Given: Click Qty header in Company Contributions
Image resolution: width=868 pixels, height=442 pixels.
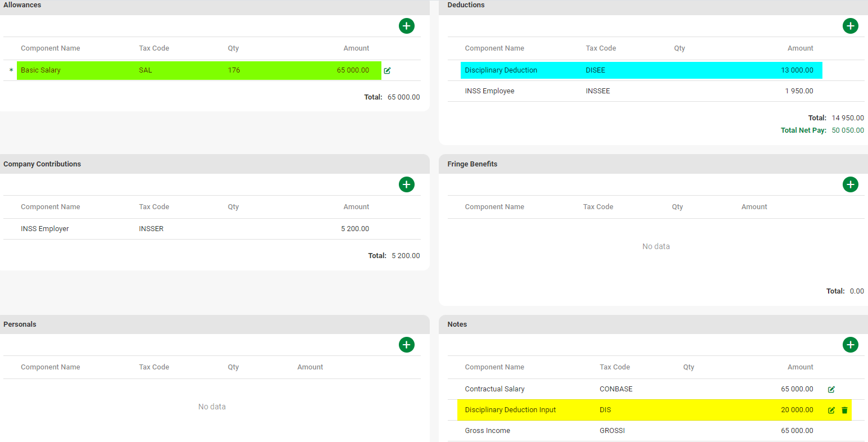Looking at the screenshot, I should click(233, 207).
